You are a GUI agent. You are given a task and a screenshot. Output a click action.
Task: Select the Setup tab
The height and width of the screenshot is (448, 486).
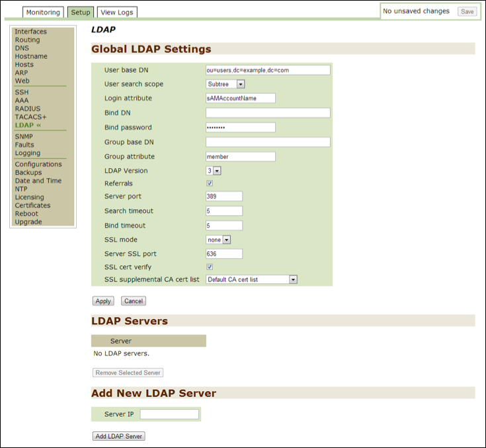(x=80, y=13)
